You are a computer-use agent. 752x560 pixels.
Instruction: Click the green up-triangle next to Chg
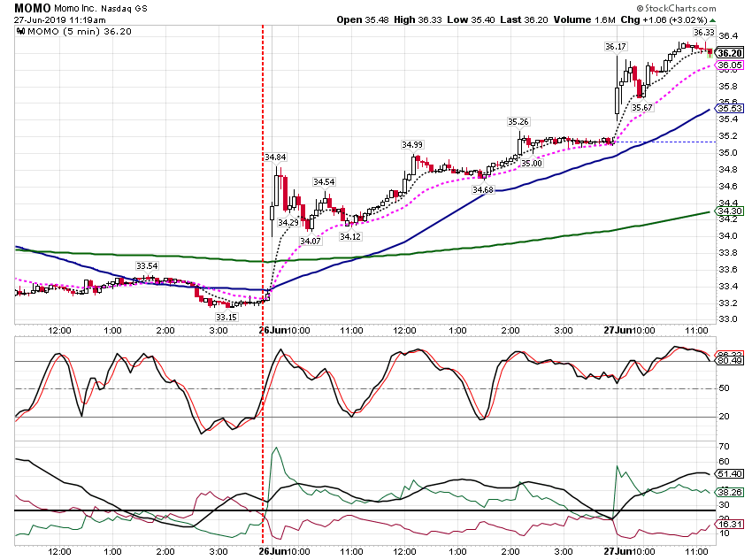(x=713, y=20)
